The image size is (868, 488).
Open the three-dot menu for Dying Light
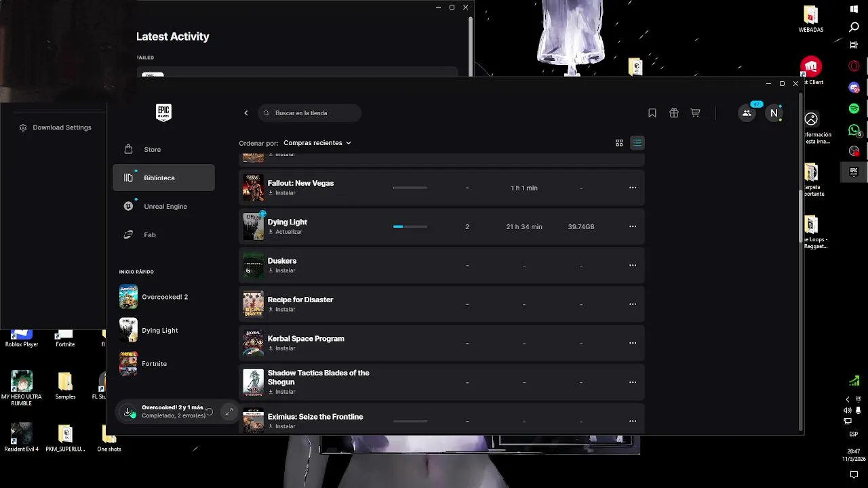[x=633, y=226]
